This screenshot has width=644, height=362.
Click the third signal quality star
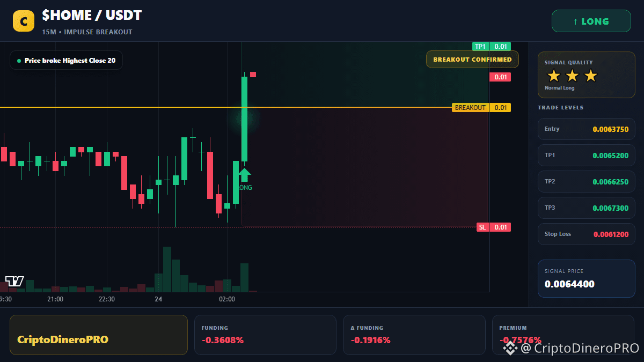(590, 76)
